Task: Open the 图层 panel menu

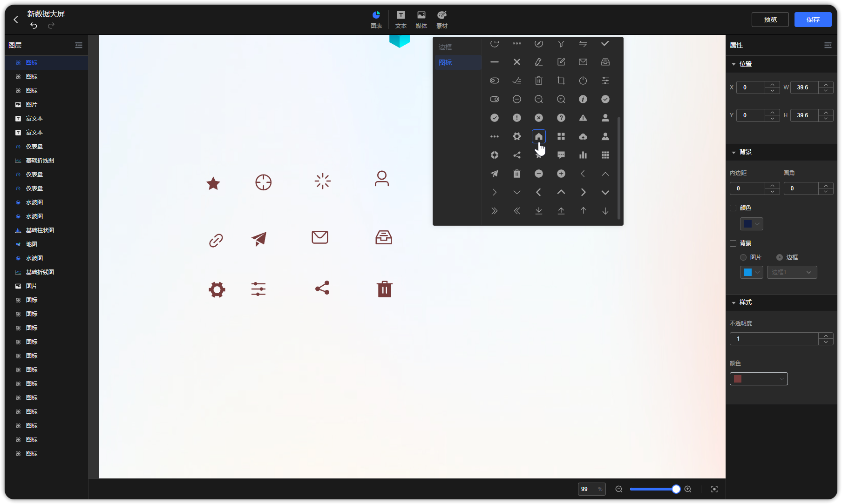Action: pyautogui.click(x=79, y=45)
